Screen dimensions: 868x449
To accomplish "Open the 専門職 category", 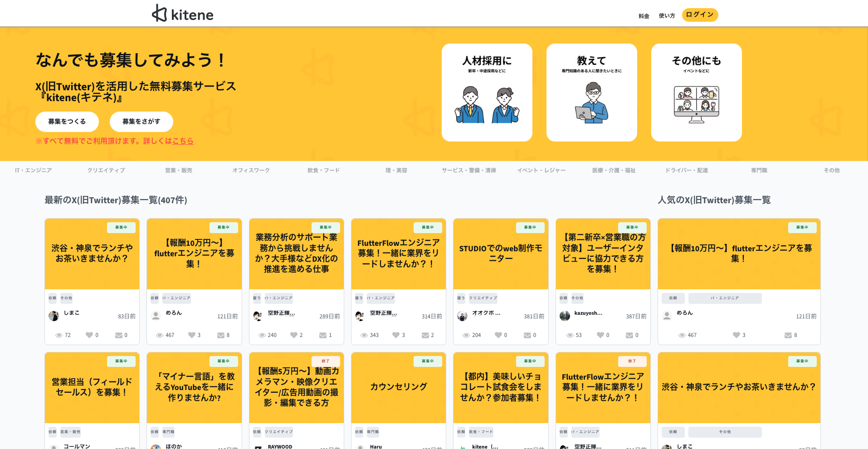I will 759,171.
